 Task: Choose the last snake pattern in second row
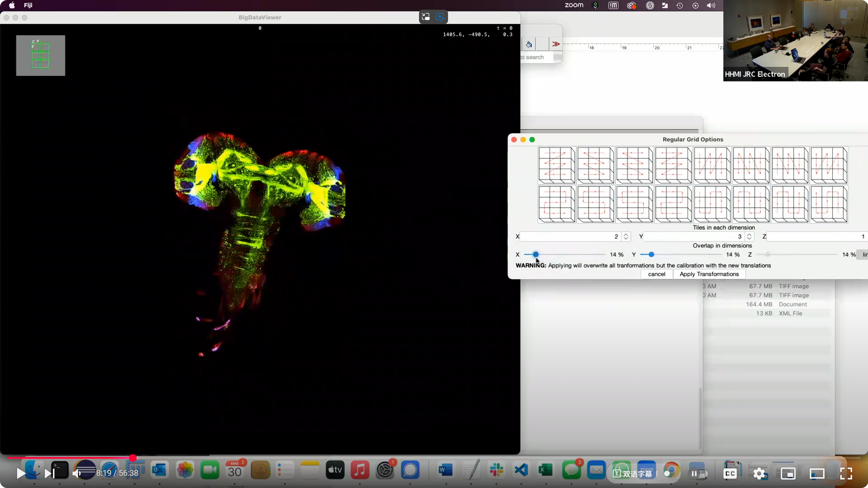coord(829,204)
